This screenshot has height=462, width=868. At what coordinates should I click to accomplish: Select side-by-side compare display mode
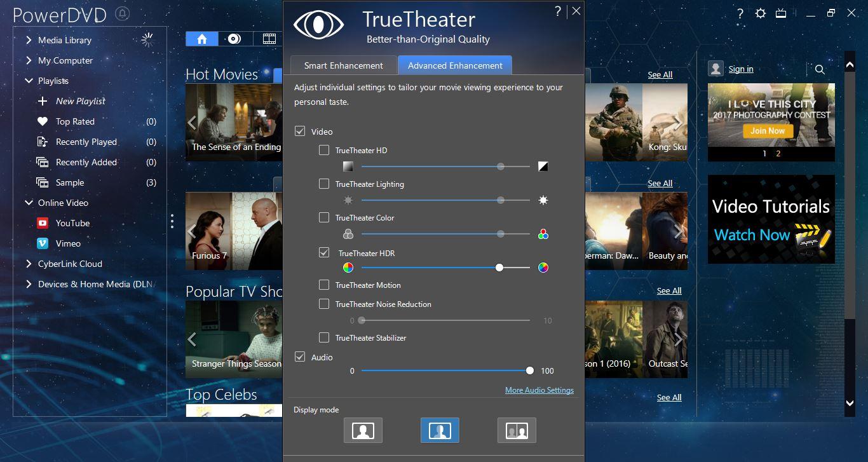(x=517, y=430)
